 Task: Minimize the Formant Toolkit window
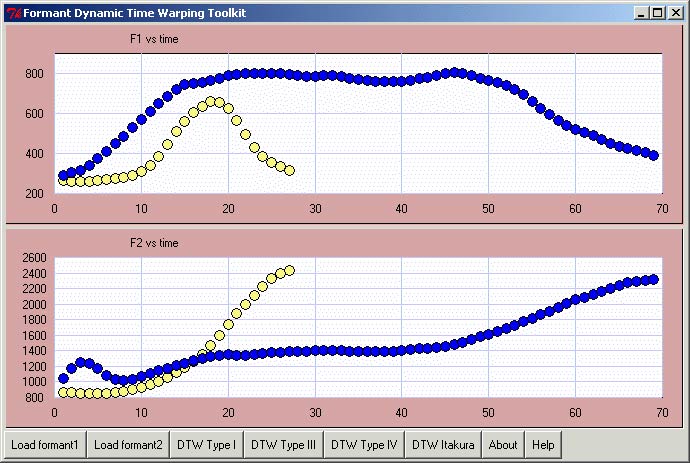pos(641,13)
